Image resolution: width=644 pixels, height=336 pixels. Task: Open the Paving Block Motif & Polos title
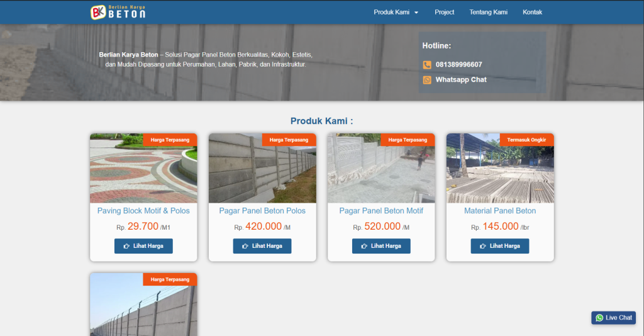(x=143, y=211)
